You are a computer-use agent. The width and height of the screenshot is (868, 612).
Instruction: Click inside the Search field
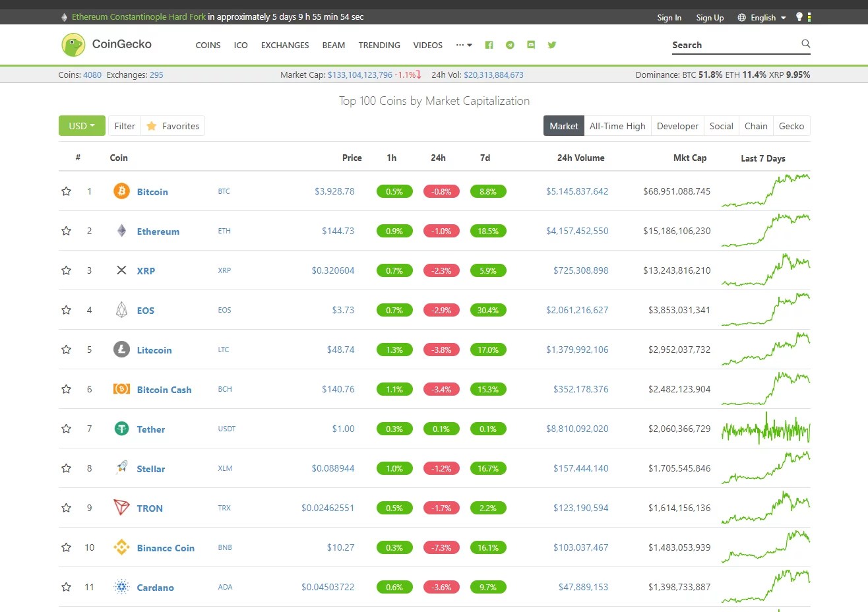(732, 44)
